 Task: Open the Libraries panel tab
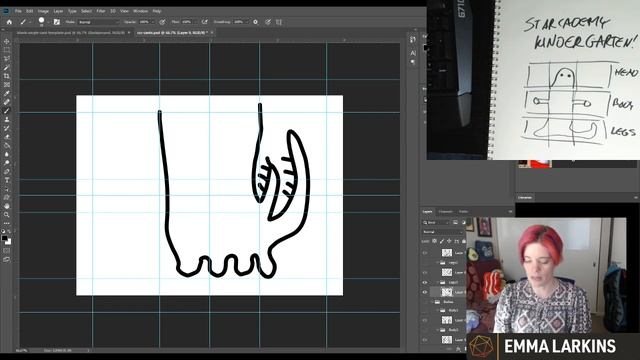click(x=525, y=198)
